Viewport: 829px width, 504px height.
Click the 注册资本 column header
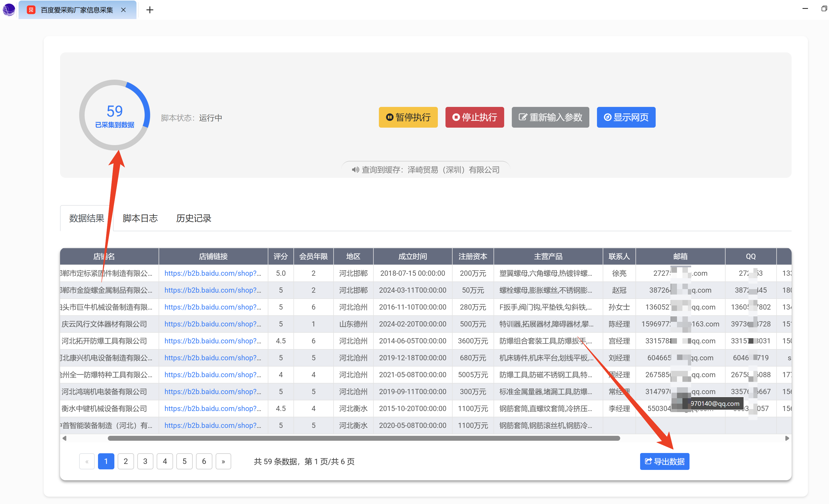click(473, 257)
